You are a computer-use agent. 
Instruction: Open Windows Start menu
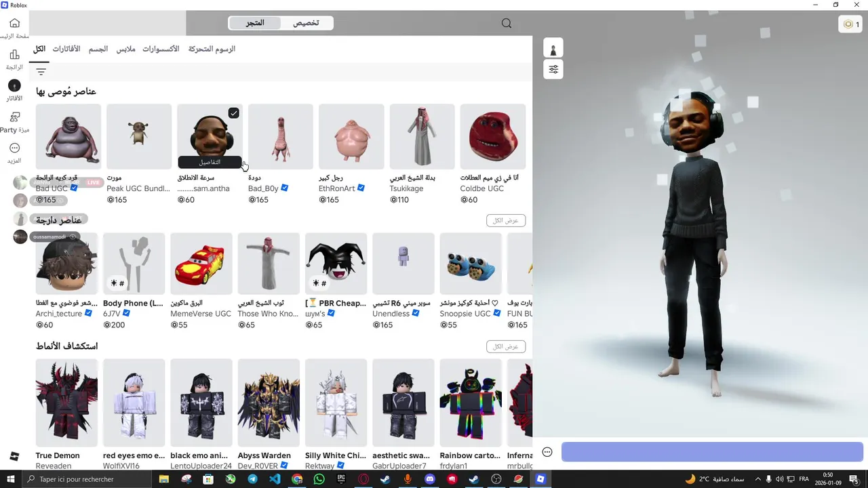point(12,479)
